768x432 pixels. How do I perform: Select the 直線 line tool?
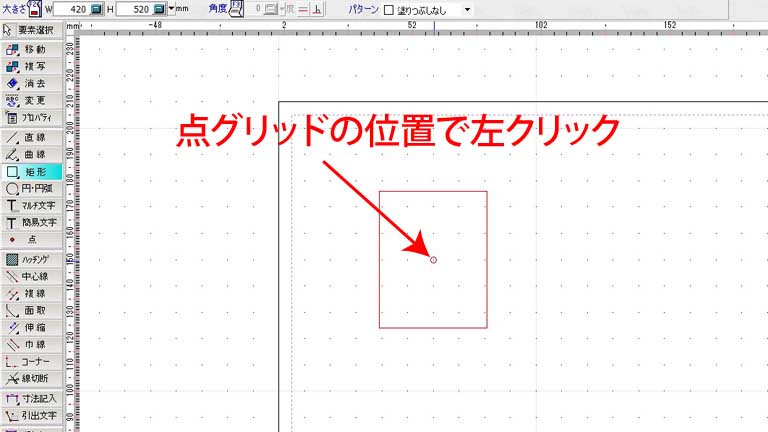pos(32,138)
